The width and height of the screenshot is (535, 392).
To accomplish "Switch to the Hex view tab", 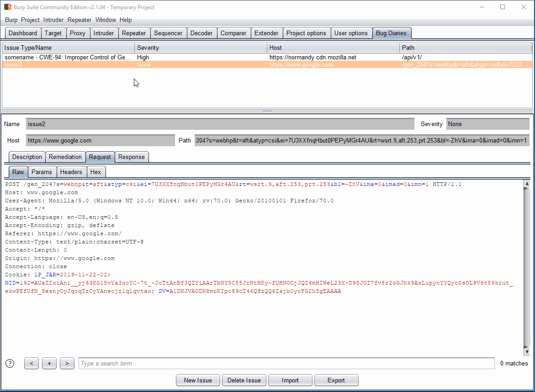I will click(x=95, y=172).
